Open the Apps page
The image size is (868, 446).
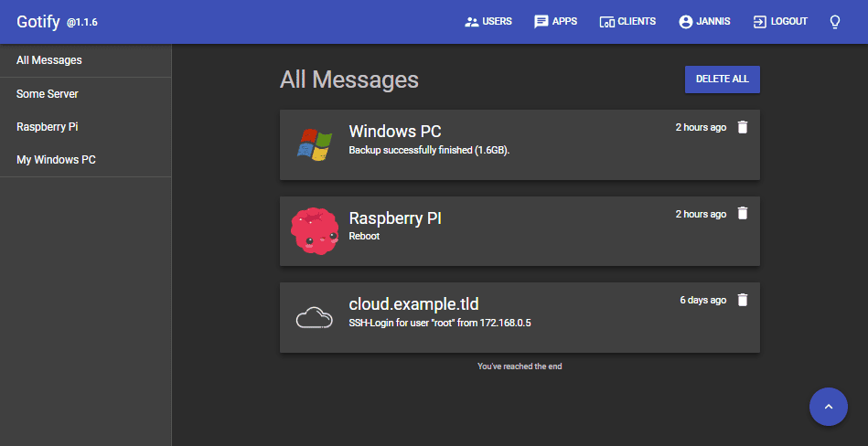click(555, 22)
